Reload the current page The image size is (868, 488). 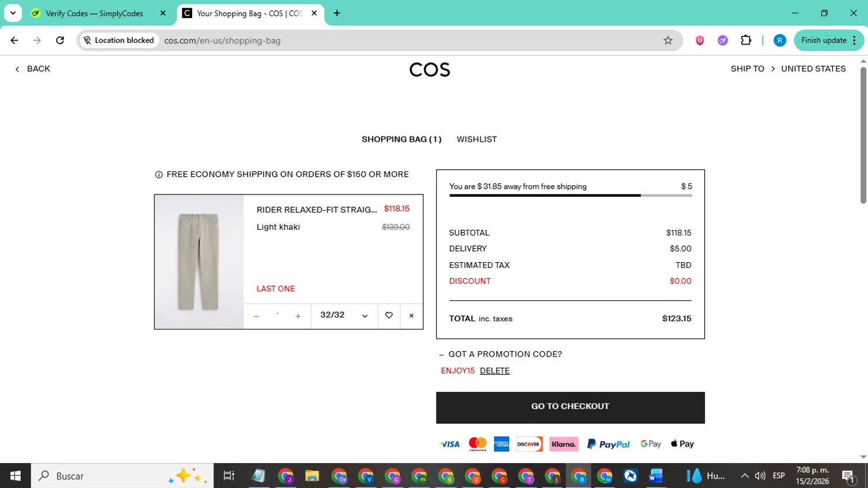tap(60, 41)
